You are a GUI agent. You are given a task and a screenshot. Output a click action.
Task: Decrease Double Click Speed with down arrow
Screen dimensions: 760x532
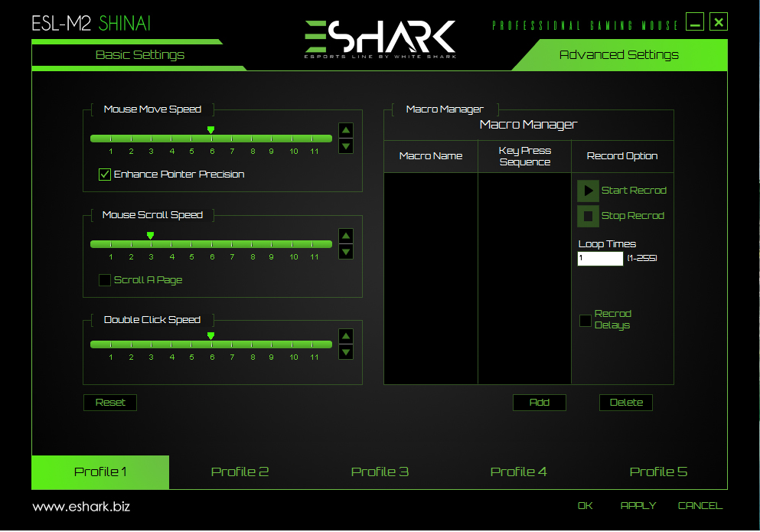[346, 352]
